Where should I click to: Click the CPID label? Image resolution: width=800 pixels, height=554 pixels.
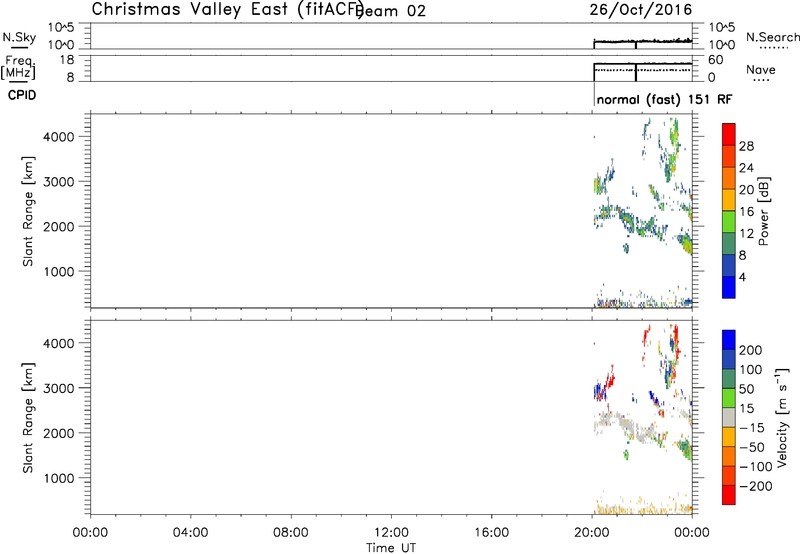click(22, 95)
